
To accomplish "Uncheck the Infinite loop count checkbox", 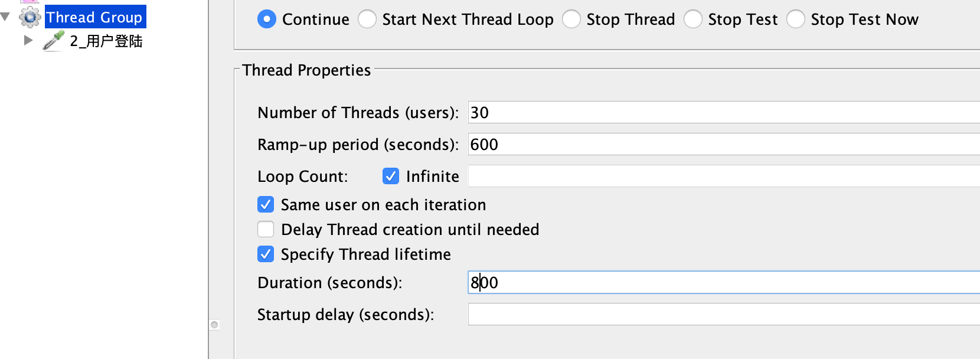I will tap(391, 176).
